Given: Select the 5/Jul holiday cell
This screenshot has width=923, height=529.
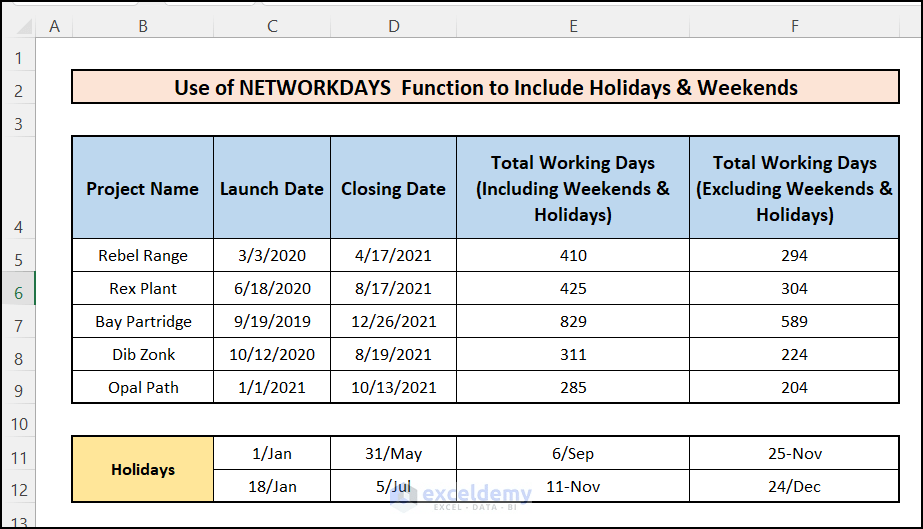Looking at the screenshot, I should tap(394, 486).
